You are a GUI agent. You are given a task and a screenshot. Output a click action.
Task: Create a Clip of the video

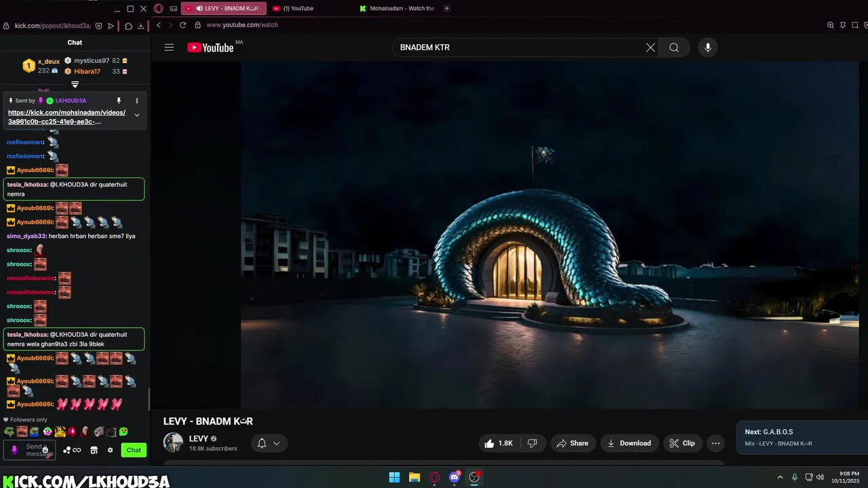click(x=683, y=443)
